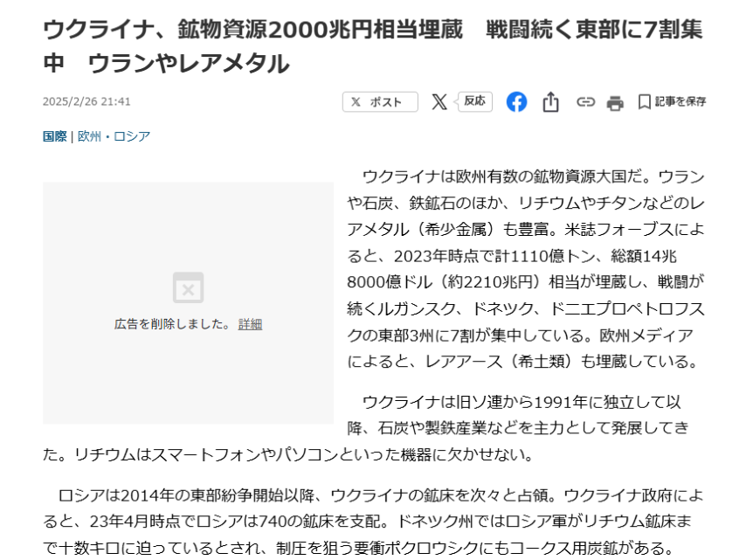Click the paragraph mentioning 旧ソ連から1991年に独立
Viewport: 746px width, 560px height.
(x=366, y=428)
